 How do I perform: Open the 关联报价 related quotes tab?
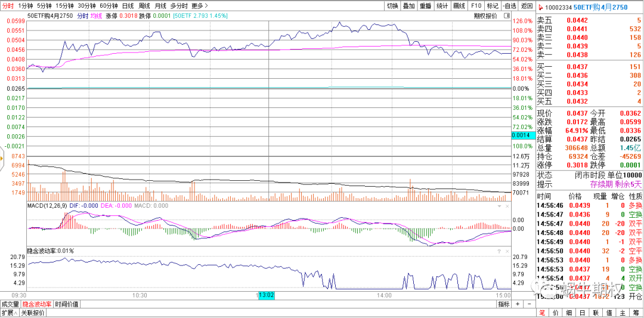32,313
